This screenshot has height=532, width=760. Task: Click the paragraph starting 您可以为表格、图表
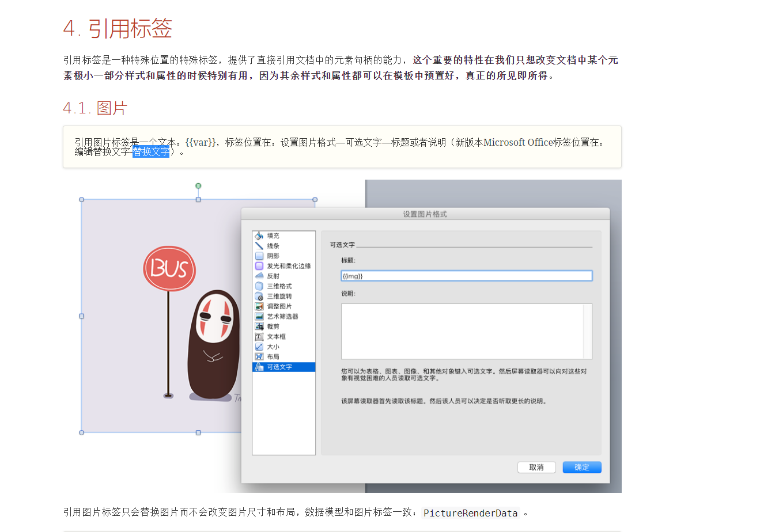pos(464,375)
